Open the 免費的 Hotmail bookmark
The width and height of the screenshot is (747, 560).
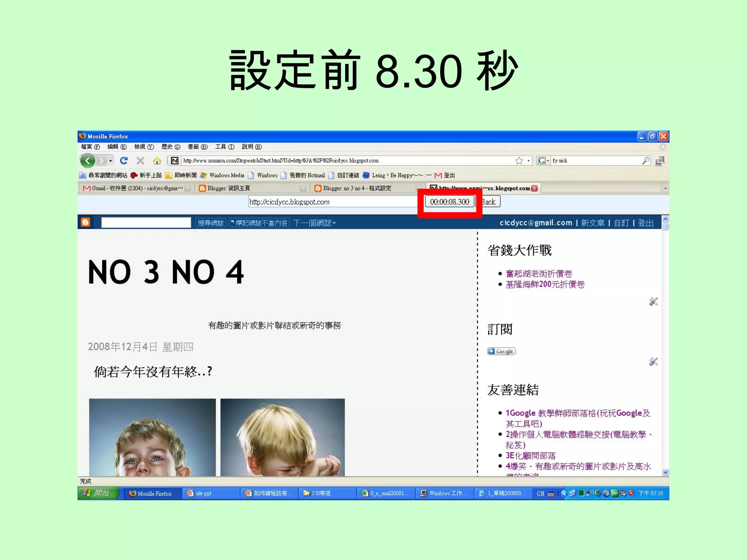coord(302,175)
